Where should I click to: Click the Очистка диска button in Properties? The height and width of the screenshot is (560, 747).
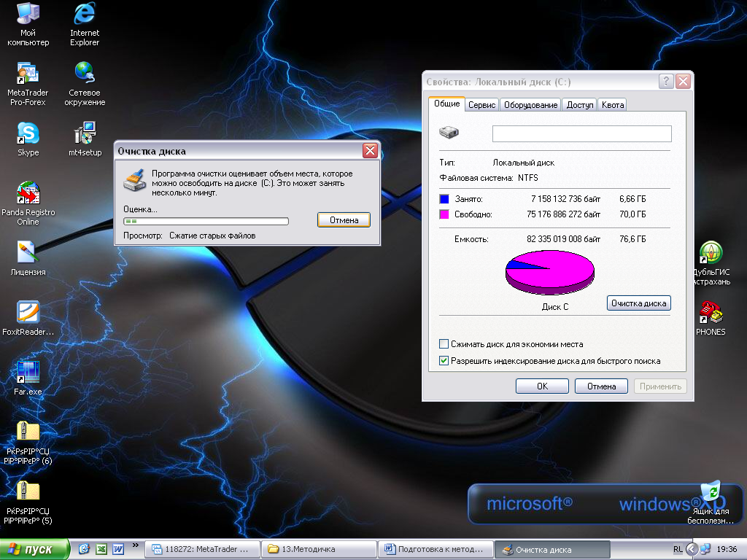click(x=638, y=303)
